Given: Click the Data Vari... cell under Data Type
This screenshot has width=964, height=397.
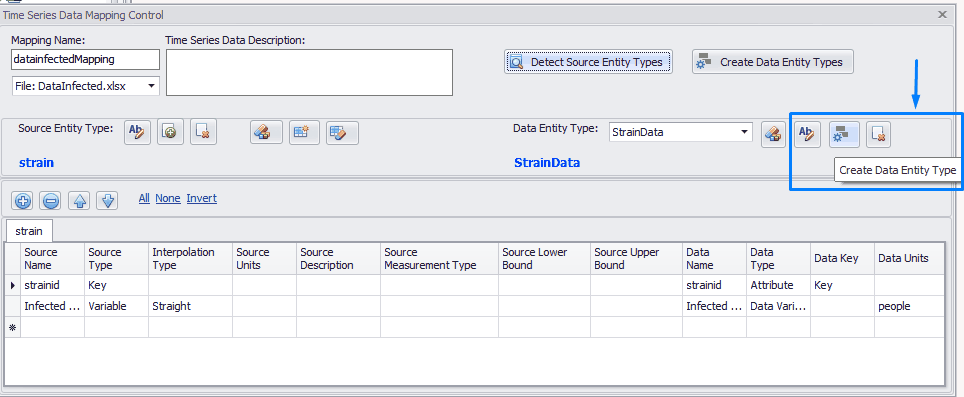Looking at the screenshot, I should [x=778, y=306].
